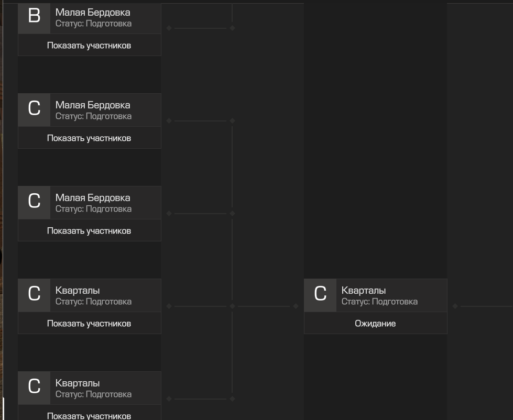The height and width of the screenshot is (420, 513).
Task: Click Статус: Подготовка in the bottom Кварталы card
Action: pyautogui.click(x=93, y=394)
